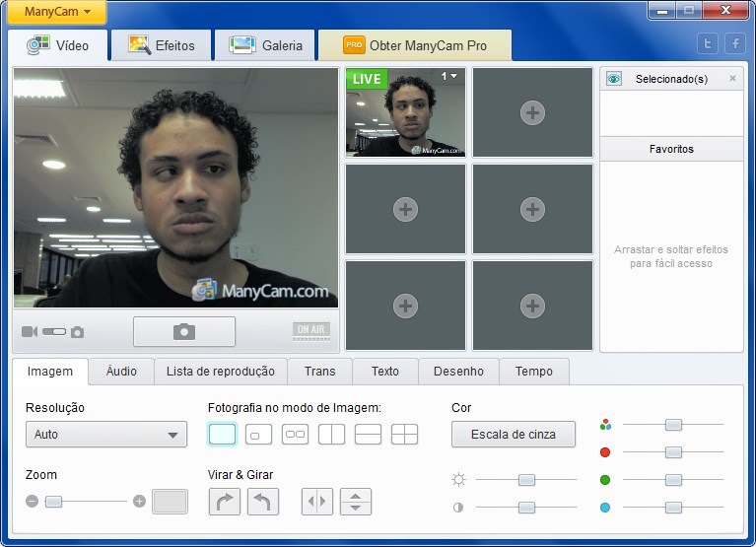Open the Áudio tab
The image size is (756, 547).
pyautogui.click(x=121, y=372)
